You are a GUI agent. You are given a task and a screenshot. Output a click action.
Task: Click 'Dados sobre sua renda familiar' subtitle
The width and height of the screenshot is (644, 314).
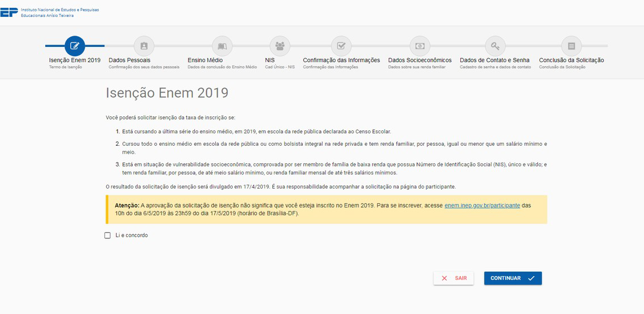(416, 67)
